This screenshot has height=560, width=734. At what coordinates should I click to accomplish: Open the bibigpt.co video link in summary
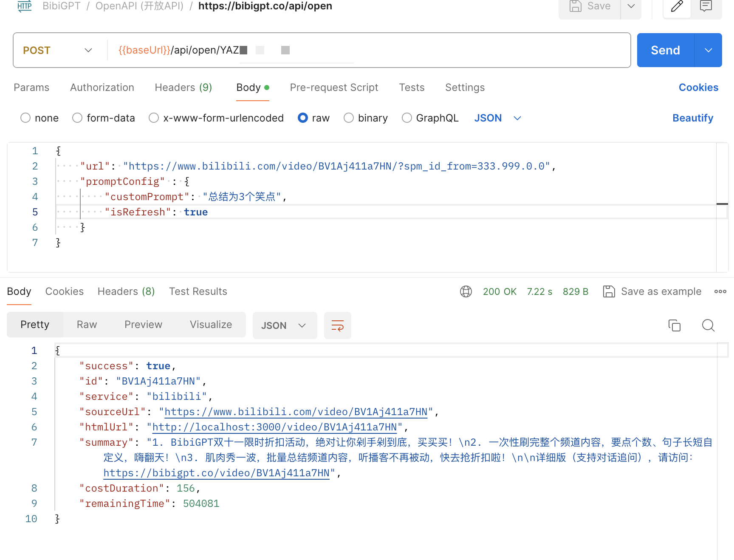[x=217, y=473]
